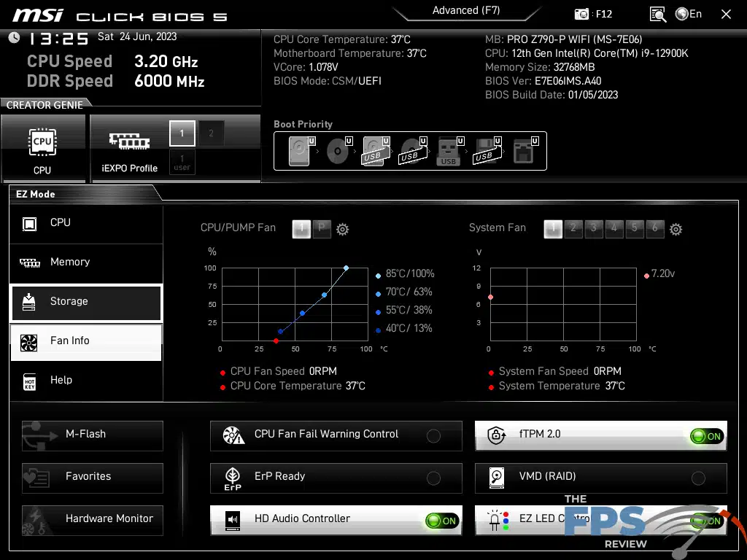Image resolution: width=747 pixels, height=560 pixels.
Task: Click the 7.20v system fan voltage point
Action: [x=491, y=297]
